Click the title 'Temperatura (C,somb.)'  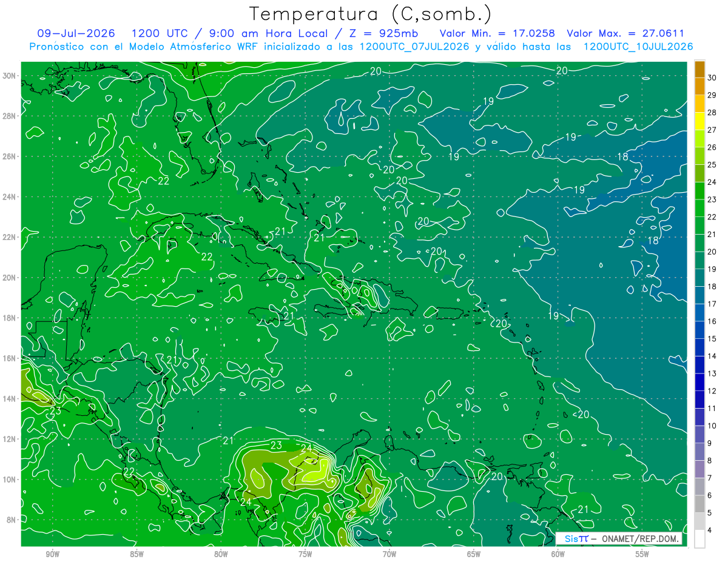point(371,14)
